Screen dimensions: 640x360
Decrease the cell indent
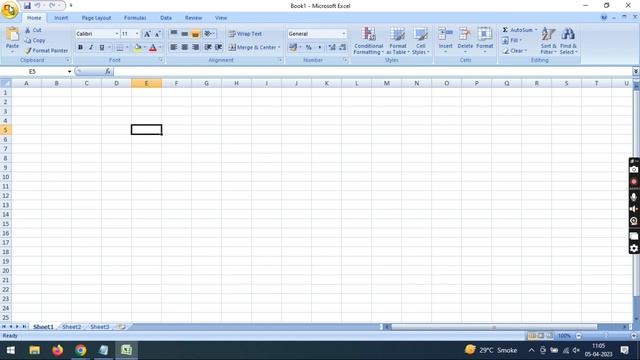tap(208, 47)
